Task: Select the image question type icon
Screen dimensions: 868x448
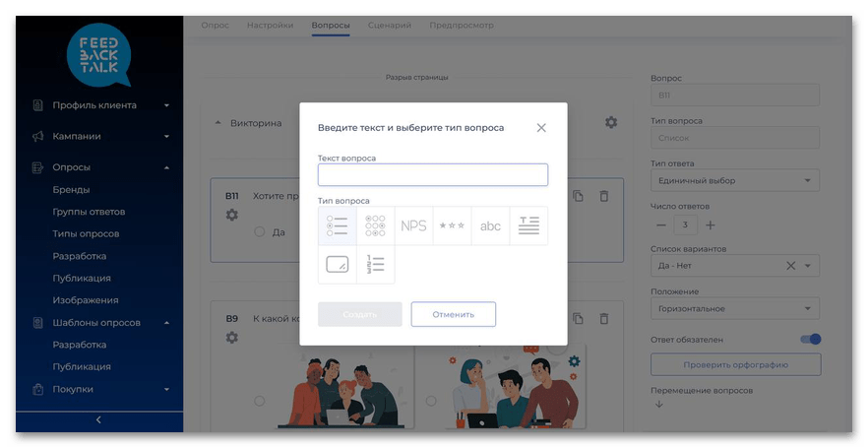Action: click(337, 264)
